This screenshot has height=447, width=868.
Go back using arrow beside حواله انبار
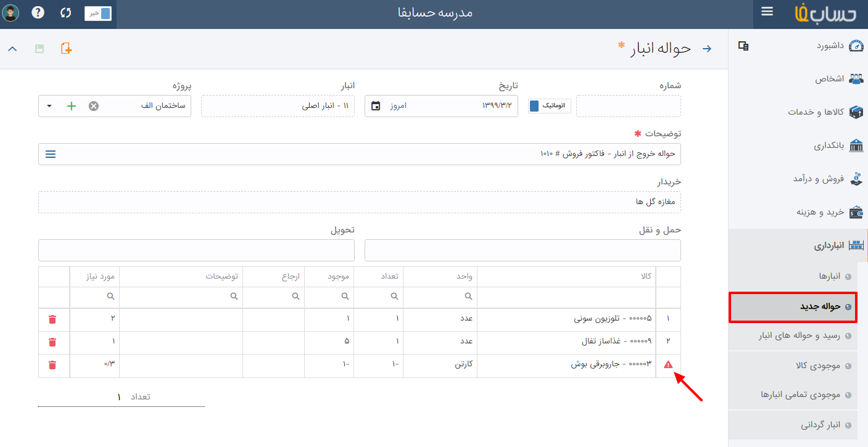point(707,49)
